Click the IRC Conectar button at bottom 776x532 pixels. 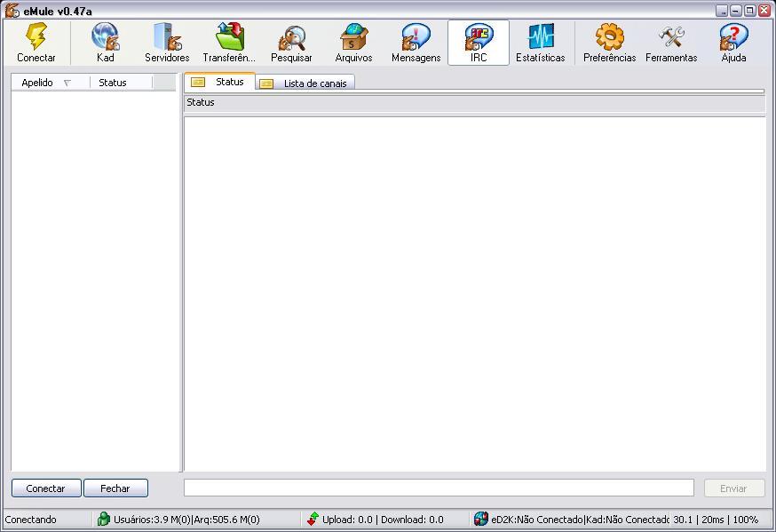click(x=46, y=488)
